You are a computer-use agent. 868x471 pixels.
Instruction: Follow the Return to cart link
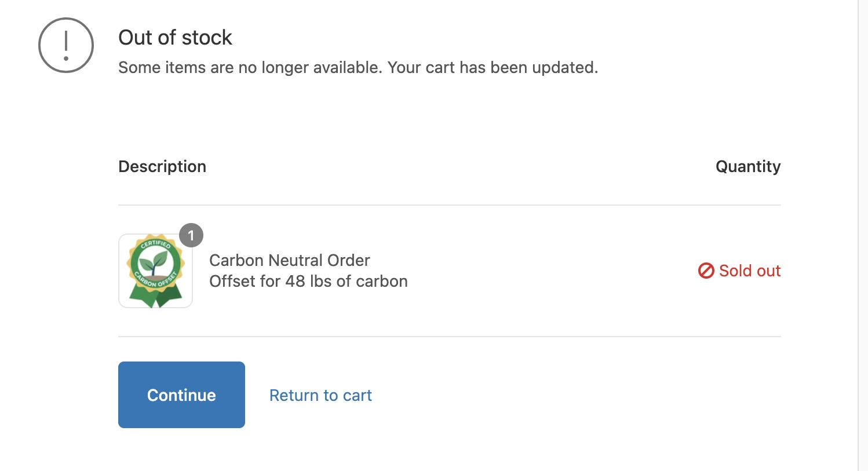(320, 395)
